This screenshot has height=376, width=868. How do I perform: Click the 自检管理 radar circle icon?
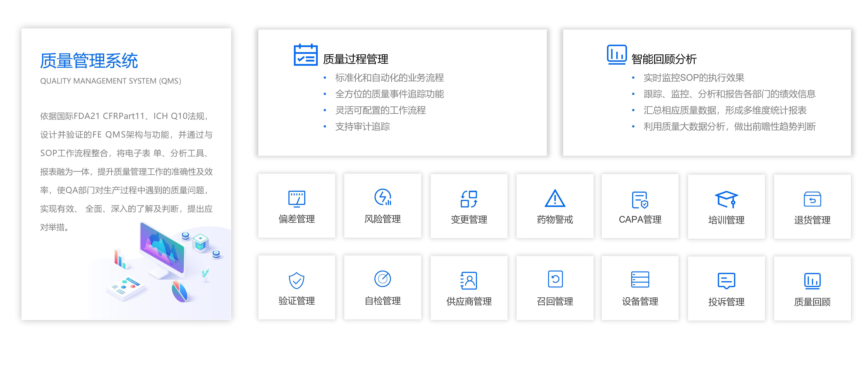point(383,279)
